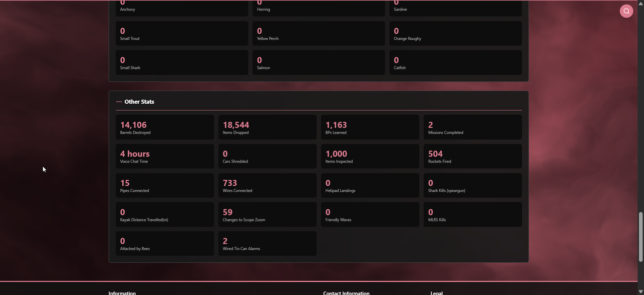The image size is (644, 295).
Task: Select the Kayak Distance Travelled(m) card
Action: 165,214
